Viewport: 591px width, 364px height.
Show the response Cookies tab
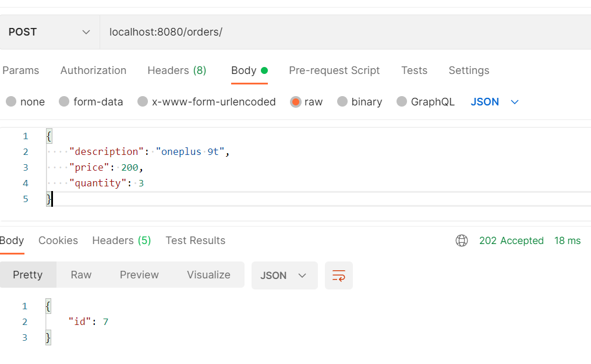(58, 241)
